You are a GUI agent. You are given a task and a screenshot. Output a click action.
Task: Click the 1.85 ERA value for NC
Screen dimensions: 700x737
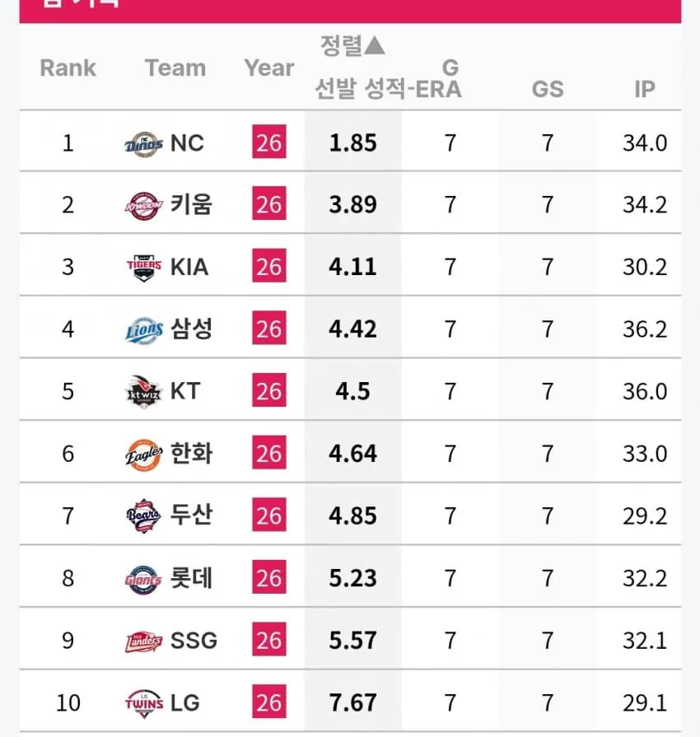tap(352, 143)
